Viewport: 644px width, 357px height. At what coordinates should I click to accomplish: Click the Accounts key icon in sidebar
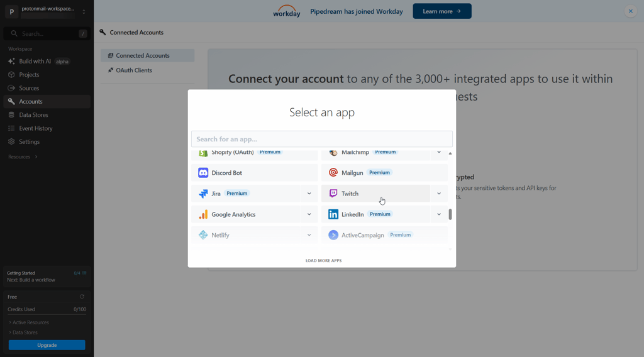click(x=11, y=101)
